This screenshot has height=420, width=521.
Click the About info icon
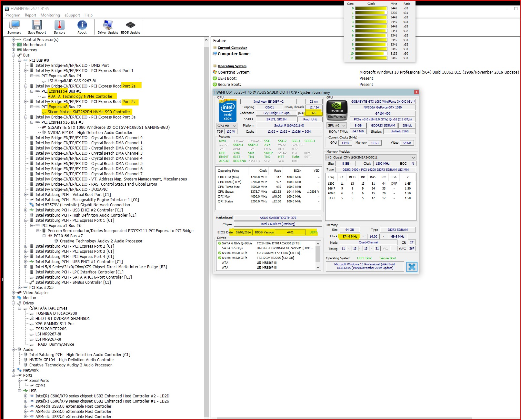[82, 27]
